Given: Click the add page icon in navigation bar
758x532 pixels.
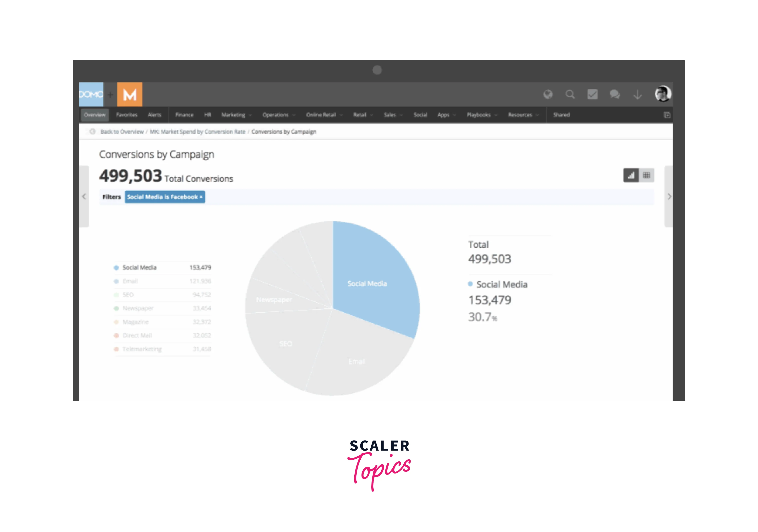Looking at the screenshot, I should click(667, 115).
